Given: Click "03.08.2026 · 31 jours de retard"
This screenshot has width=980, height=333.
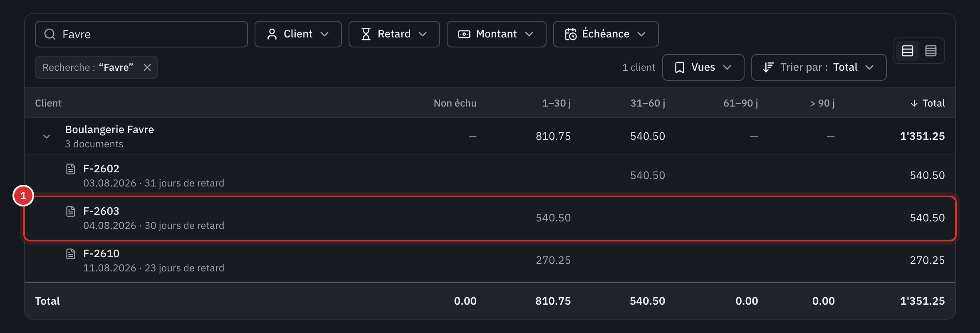Looking at the screenshot, I should [153, 183].
